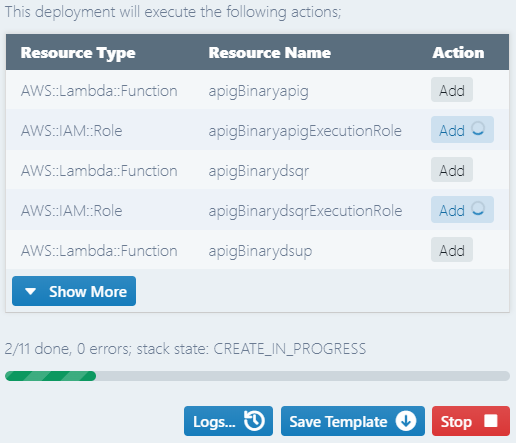Select resource name apigBinarydsqrExecutionRole

(305, 211)
